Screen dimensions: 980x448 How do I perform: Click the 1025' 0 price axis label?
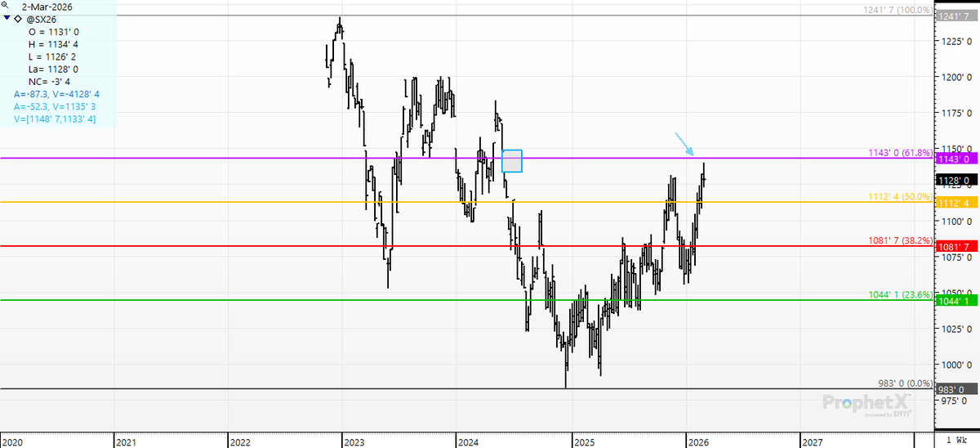(x=955, y=329)
